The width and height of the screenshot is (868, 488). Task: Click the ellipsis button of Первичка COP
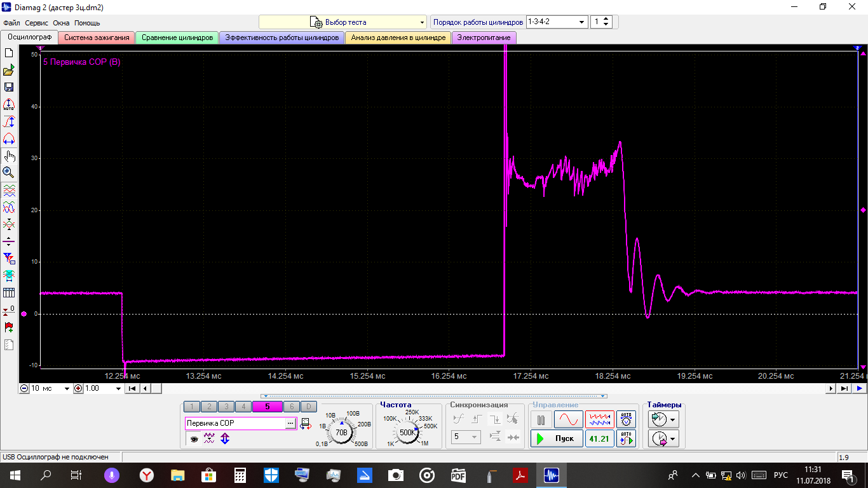coord(290,423)
